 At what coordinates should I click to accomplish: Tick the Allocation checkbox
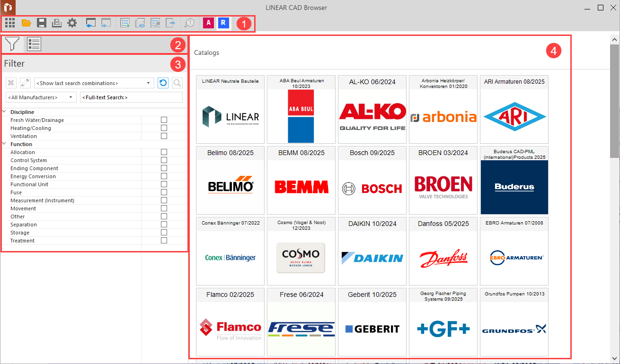(x=164, y=152)
